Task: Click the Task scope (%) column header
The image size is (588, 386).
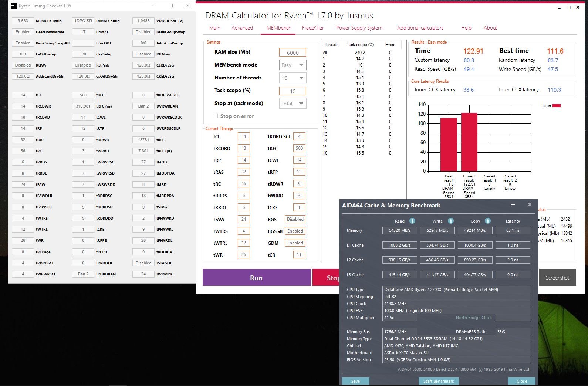Action: tap(360, 45)
